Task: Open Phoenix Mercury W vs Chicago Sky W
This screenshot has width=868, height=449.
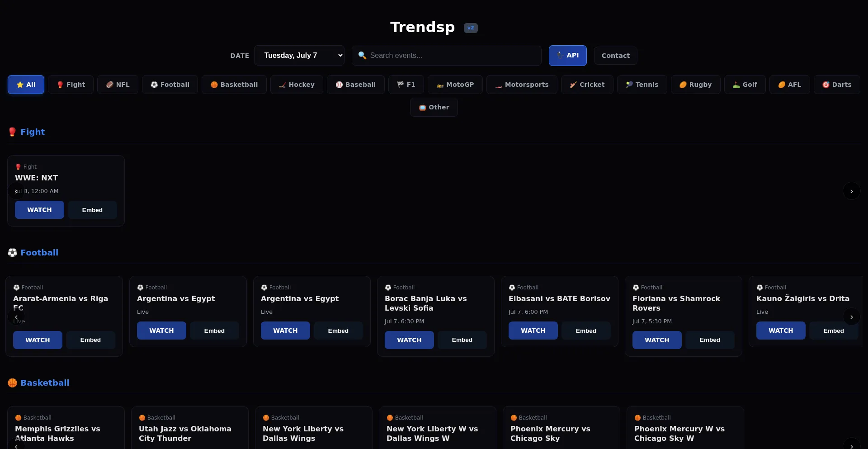Action: click(685, 428)
